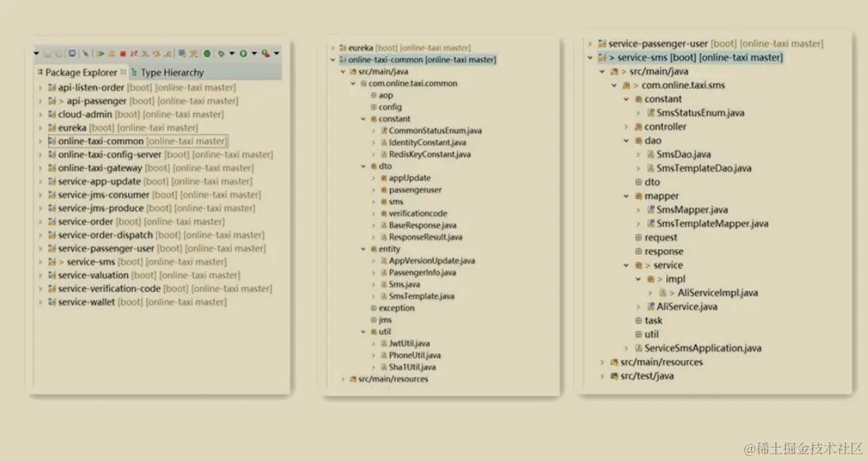Click the Run External Tools toolbar icon
868x461 pixels.
266,54
